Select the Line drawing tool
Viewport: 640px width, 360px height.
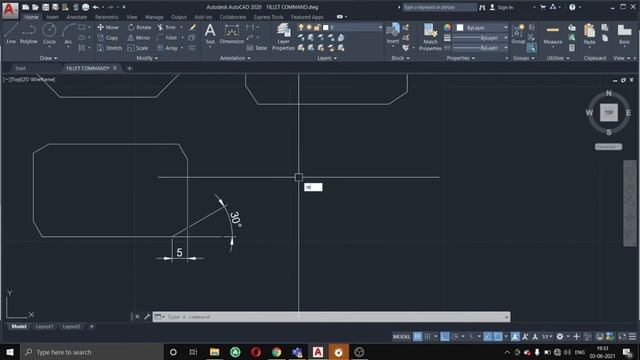[11, 33]
